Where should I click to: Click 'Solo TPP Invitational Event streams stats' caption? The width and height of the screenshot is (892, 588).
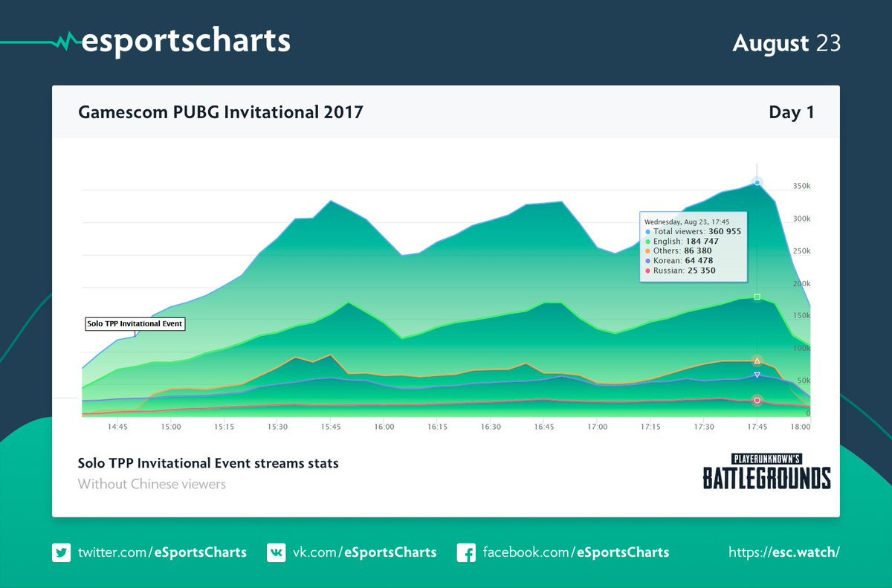[x=208, y=463]
